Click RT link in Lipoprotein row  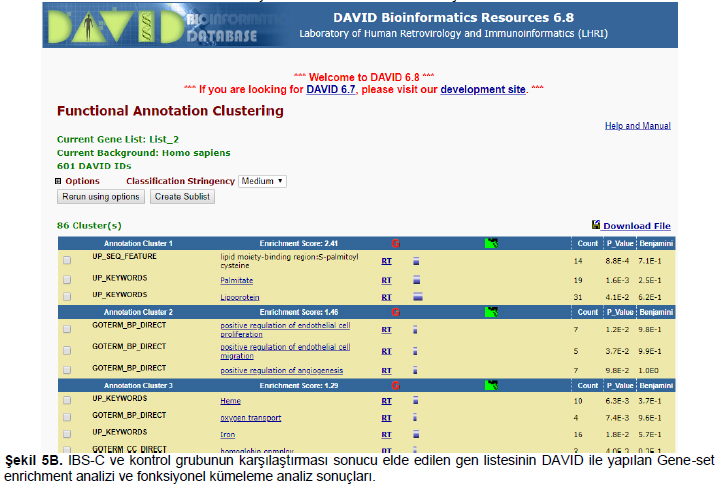click(x=386, y=297)
